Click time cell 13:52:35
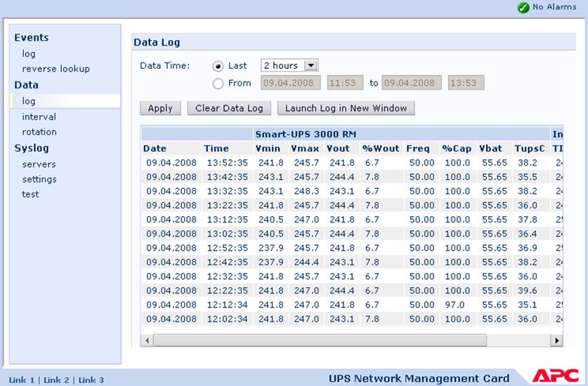This screenshot has width=588, height=386. 227,163
